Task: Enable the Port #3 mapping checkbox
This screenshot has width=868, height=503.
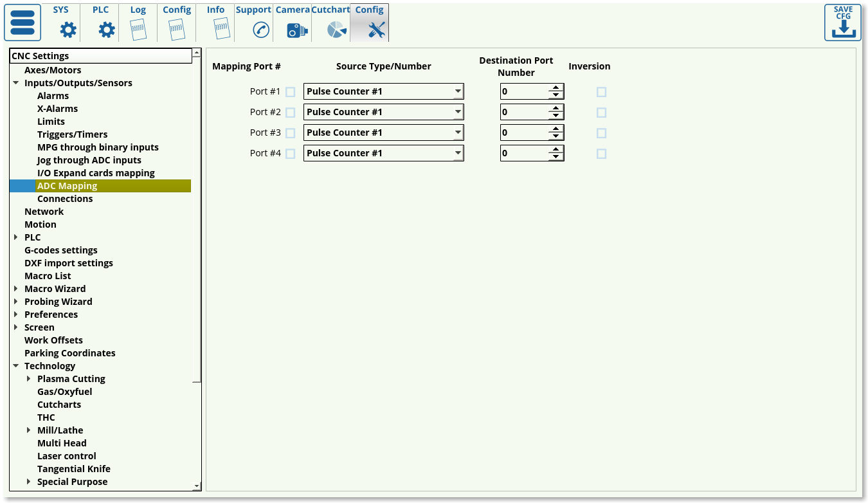Action: pos(290,133)
